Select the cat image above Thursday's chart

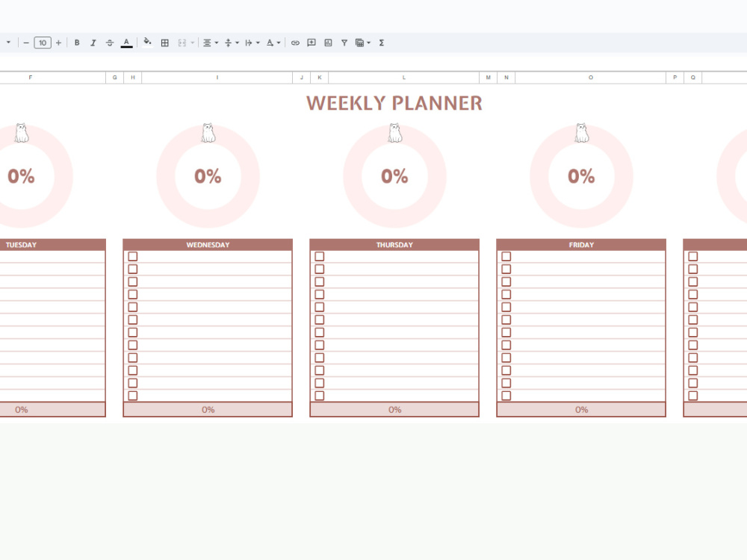click(x=395, y=133)
